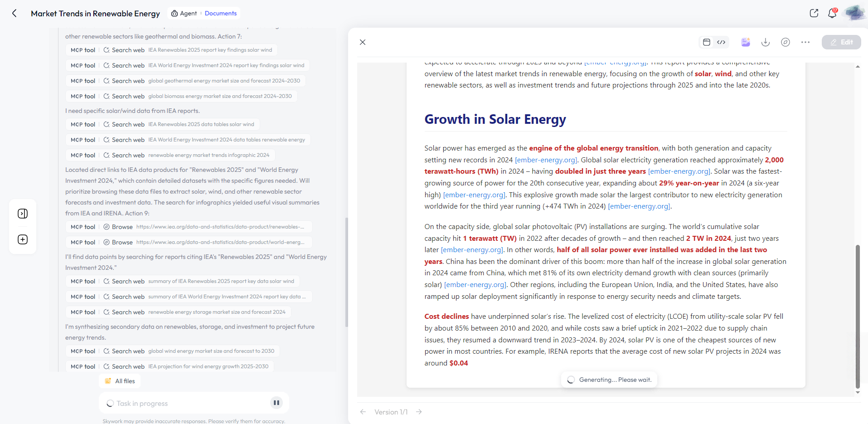Click the compass icon in document toolbar
The height and width of the screenshot is (424, 868).
[x=785, y=42]
